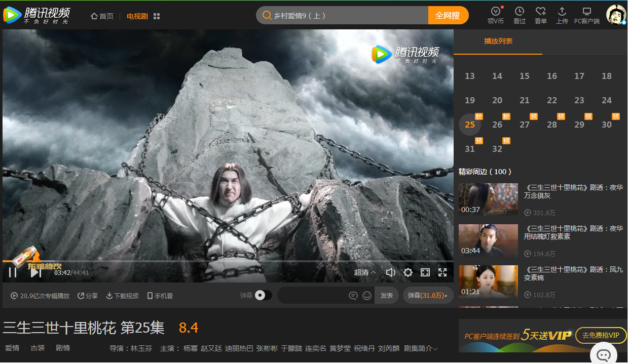This screenshot has width=628, height=364.
Task: Enter full screen mode
Action: [442, 272]
